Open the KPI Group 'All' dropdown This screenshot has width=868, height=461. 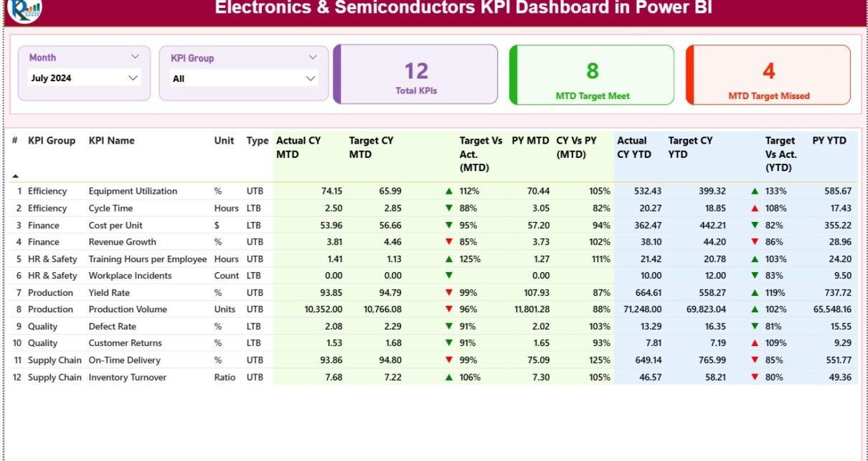tap(311, 78)
